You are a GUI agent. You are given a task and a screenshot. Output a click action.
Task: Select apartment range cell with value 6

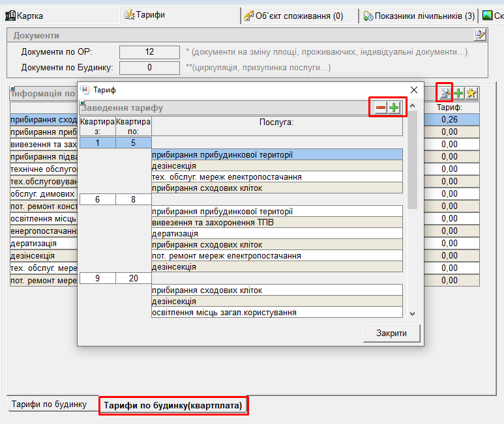[97, 200]
